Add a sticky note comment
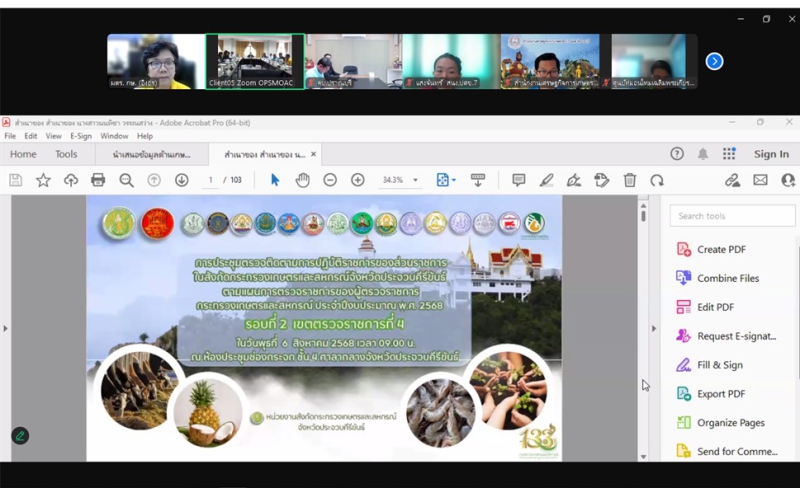 pos(519,180)
